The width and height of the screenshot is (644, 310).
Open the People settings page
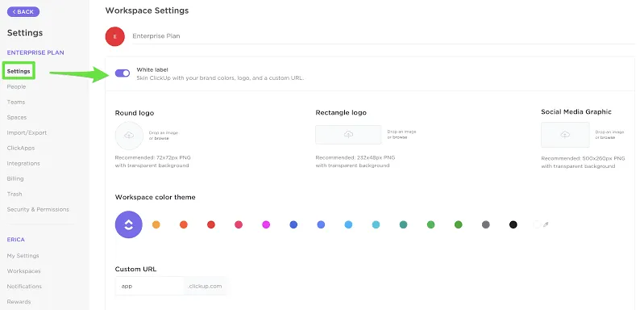click(16, 86)
